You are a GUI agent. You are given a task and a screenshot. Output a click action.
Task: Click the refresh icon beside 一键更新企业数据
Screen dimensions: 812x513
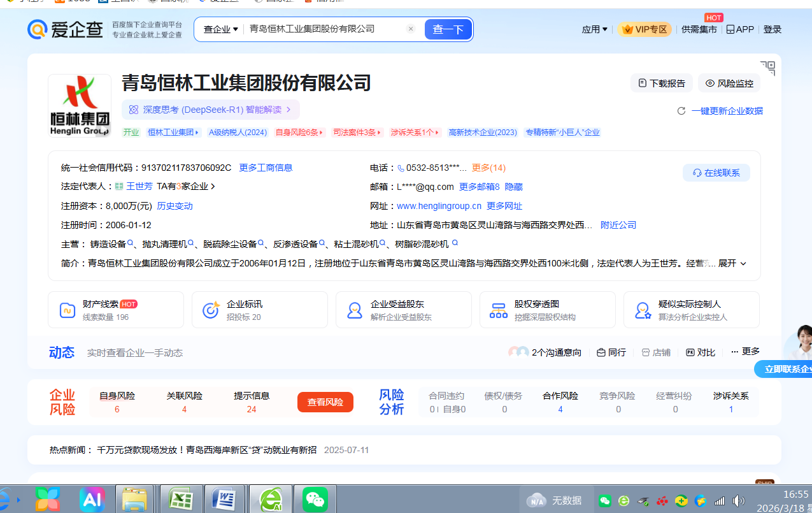click(x=681, y=111)
